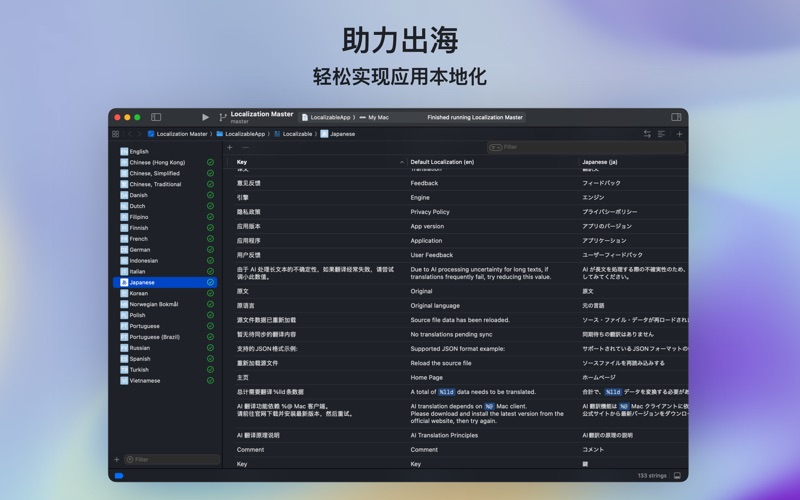The height and width of the screenshot is (500, 800).
Task: Remove selected string with the minus button
Action: [x=245, y=147]
